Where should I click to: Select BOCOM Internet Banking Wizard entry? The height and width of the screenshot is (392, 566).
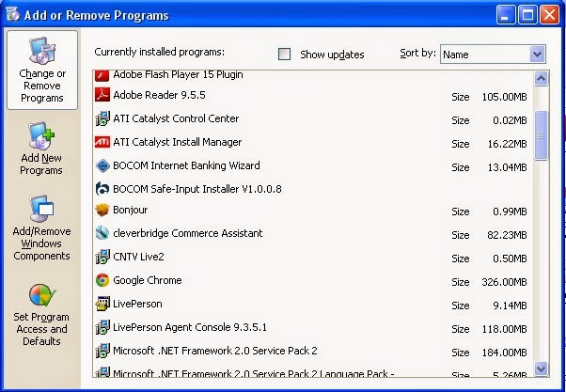point(313,165)
